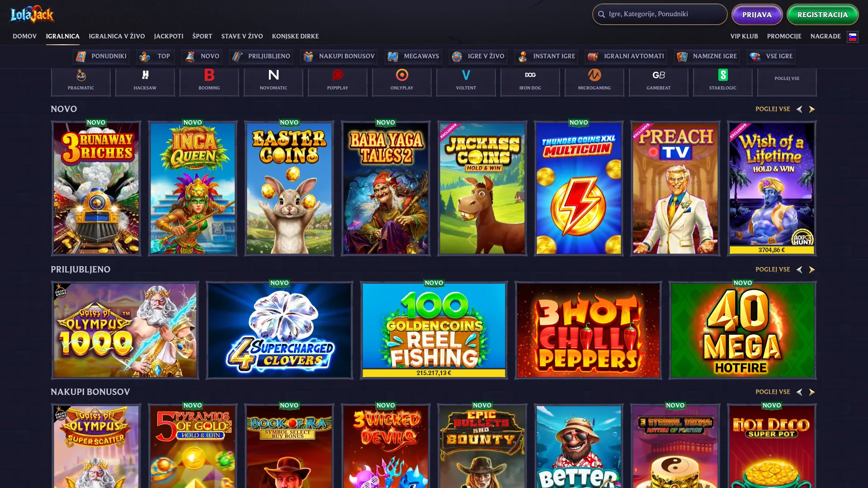
Task: Click the Lola Jack site logo
Action: click(x=32, y=14)
